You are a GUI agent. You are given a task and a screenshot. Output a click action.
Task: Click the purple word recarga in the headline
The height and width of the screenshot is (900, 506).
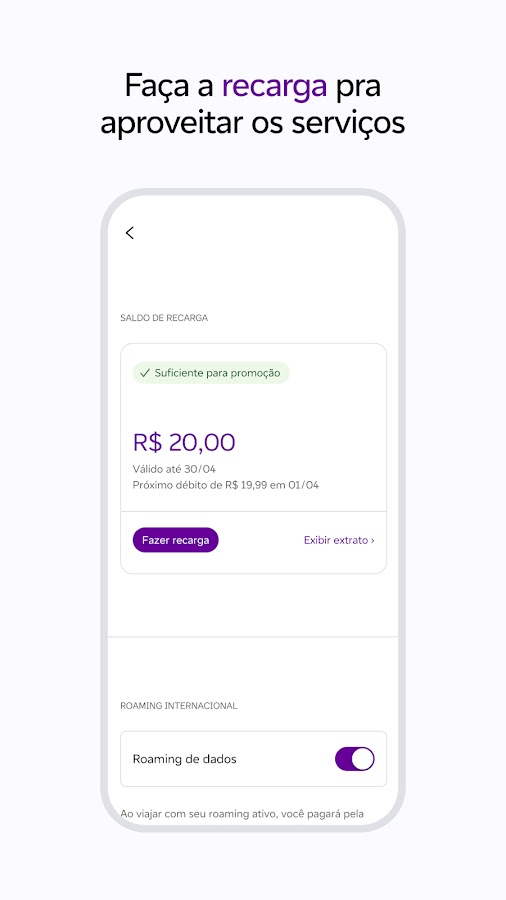[274, 87]
